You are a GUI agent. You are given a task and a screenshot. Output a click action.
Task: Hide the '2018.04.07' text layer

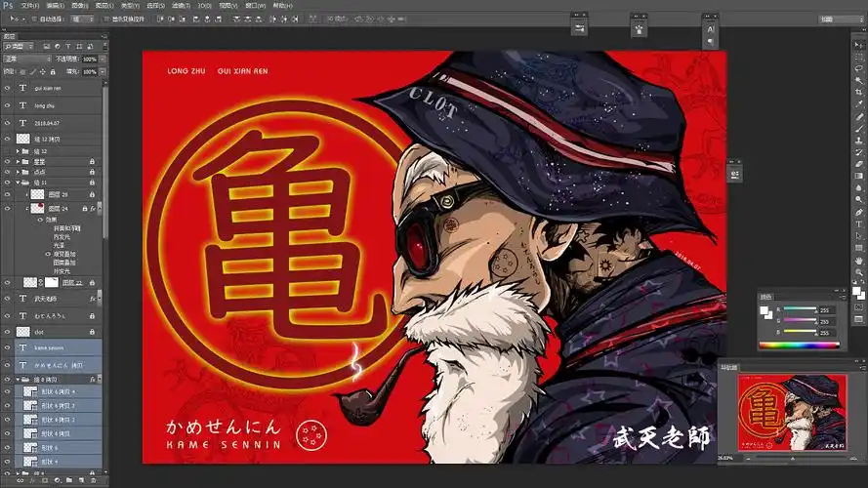click(7, 123)
